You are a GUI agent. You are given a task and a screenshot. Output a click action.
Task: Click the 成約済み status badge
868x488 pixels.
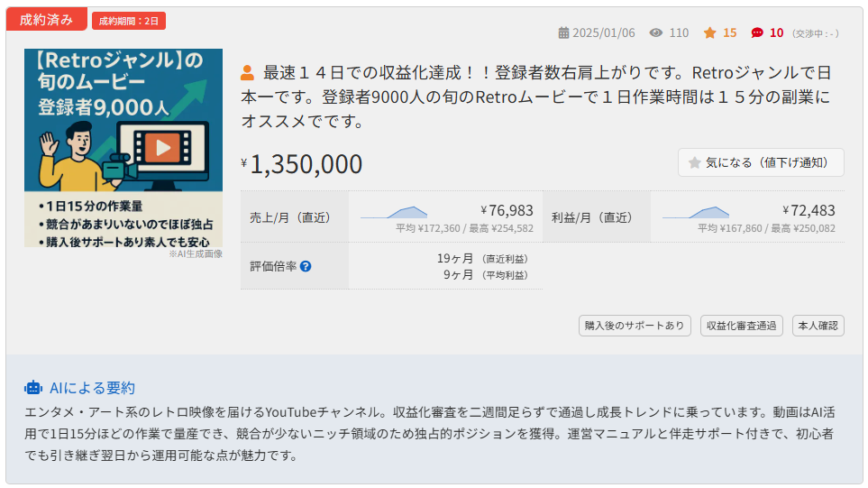click(47, 20)
